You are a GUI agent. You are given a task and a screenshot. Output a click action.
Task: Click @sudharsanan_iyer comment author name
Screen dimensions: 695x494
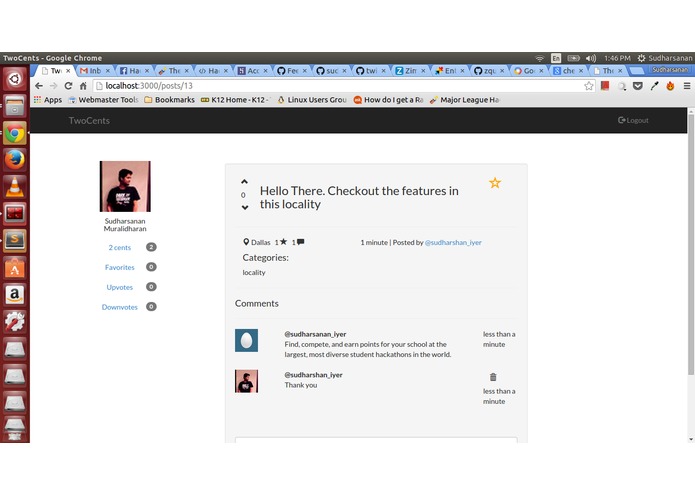[x=315, y=334]
